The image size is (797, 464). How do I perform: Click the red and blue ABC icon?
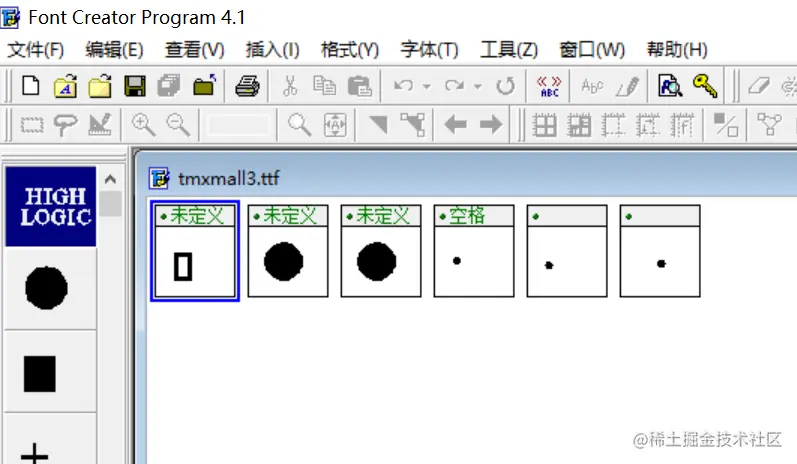[549, 86]
